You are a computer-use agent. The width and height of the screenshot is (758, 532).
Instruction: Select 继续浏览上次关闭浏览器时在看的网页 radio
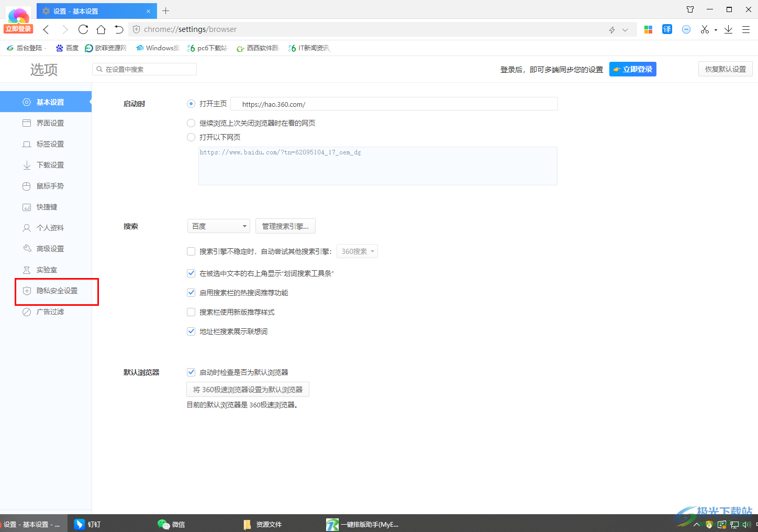click(x=191, y=123)
